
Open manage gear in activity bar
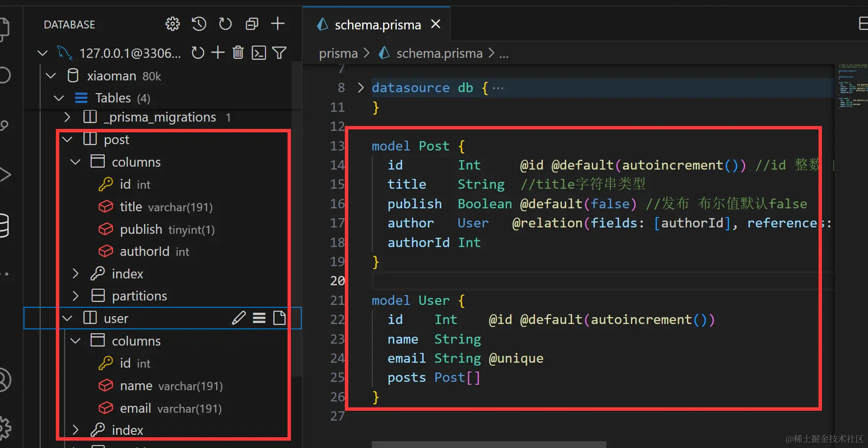[5, 428]
